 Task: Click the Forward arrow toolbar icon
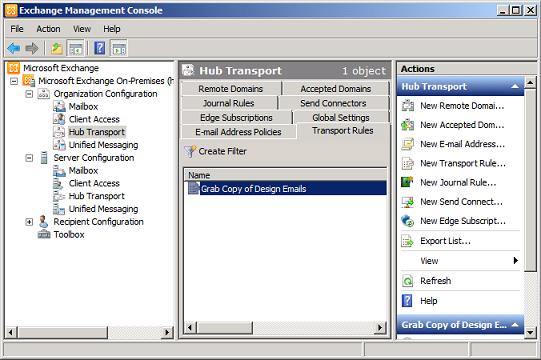coord(32,48)
